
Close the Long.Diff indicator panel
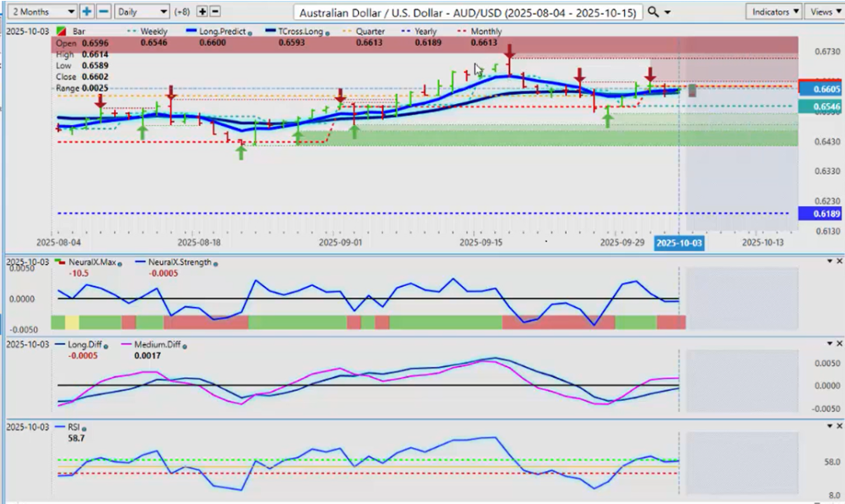(x=838, y=343)
